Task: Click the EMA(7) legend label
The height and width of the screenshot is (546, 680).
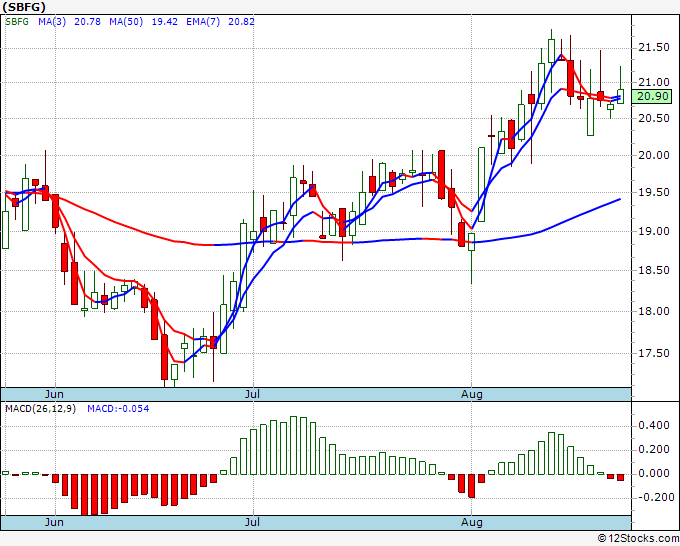Action: point(203,22)
